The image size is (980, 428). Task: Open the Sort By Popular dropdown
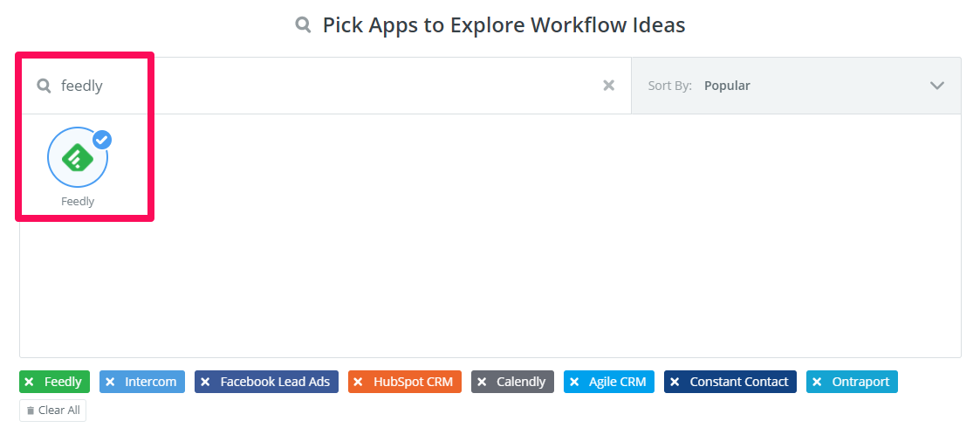[x=796, y=86]
